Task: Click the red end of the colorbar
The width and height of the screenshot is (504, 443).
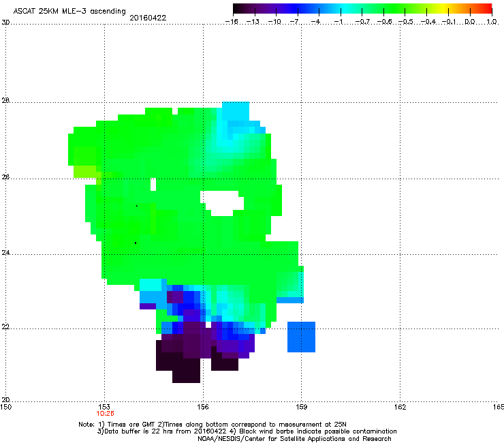Action: pyautogui.click(x=488, y=9)
